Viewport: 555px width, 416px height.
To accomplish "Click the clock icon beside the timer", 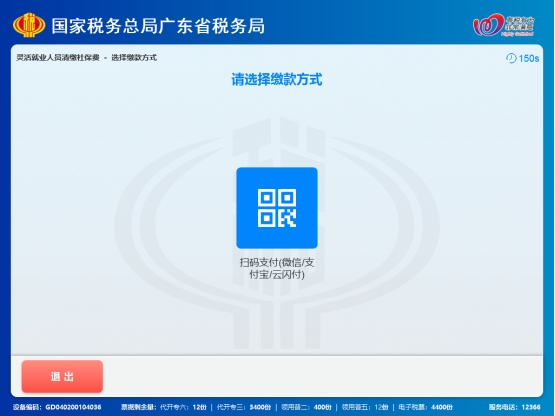I will pyautogui.click(x=511, y=58).
